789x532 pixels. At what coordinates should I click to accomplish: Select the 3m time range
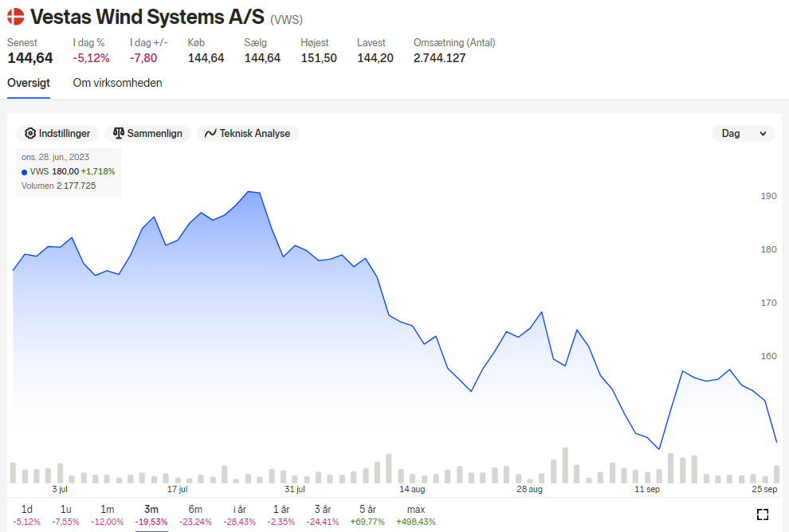pos(151,515)
